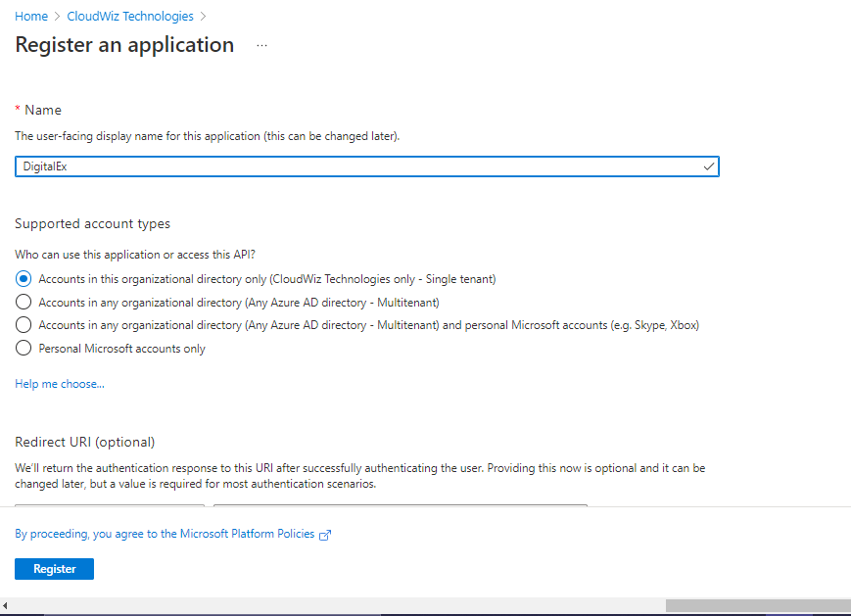Open the Help me choose link
851x616 pixels.
point(60,384)
